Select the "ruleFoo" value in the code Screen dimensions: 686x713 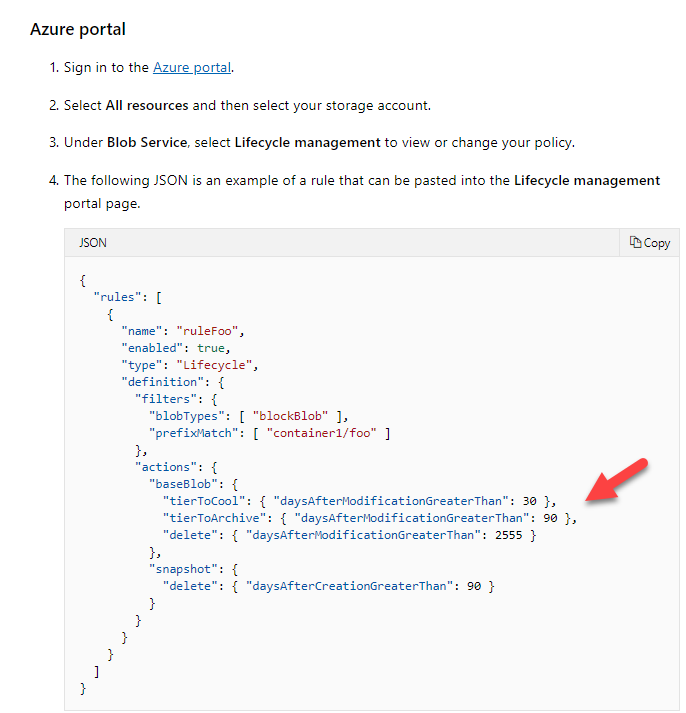click(x=207, y=331)
